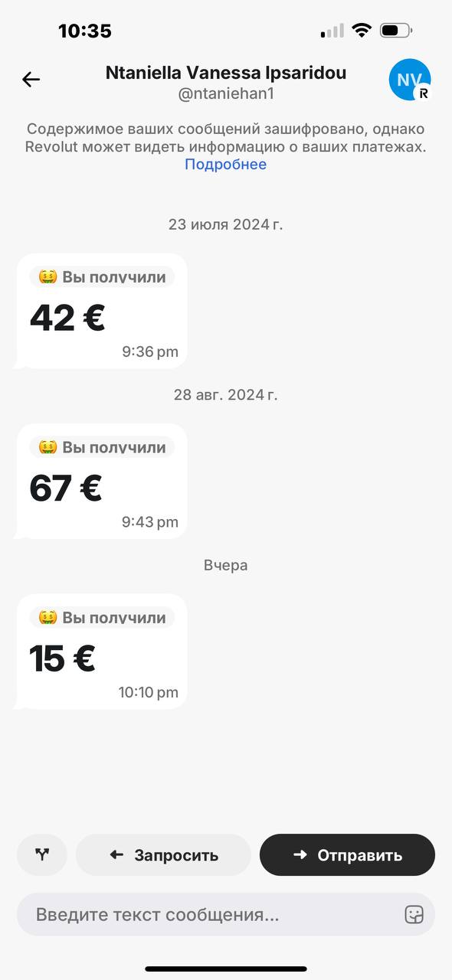Tap the money emoji on the 42 € payment
Image resolution: width=452 pixels, height=980 pixels.
coord(47,277)
